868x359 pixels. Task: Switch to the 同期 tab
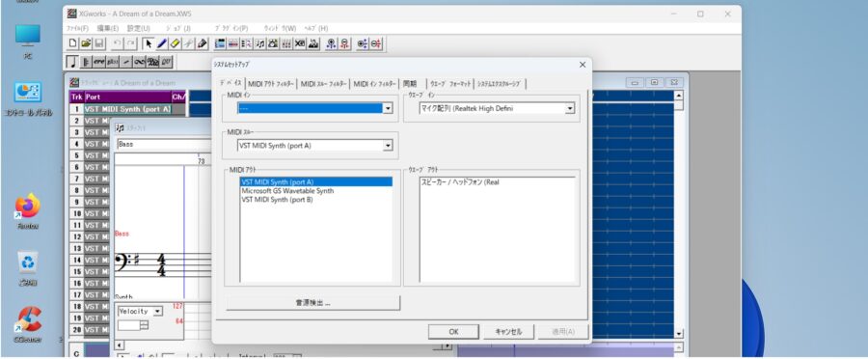coord(410,84)
